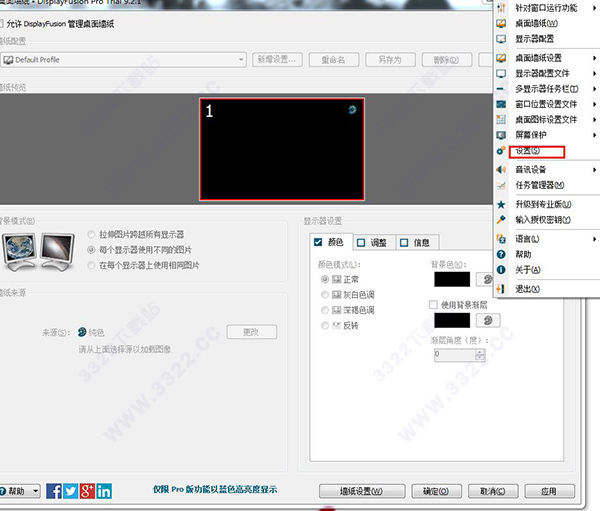This screenshot has height=511, width=600.
Task: Choose 正常 color mode
Action: (x=325, y=279)
